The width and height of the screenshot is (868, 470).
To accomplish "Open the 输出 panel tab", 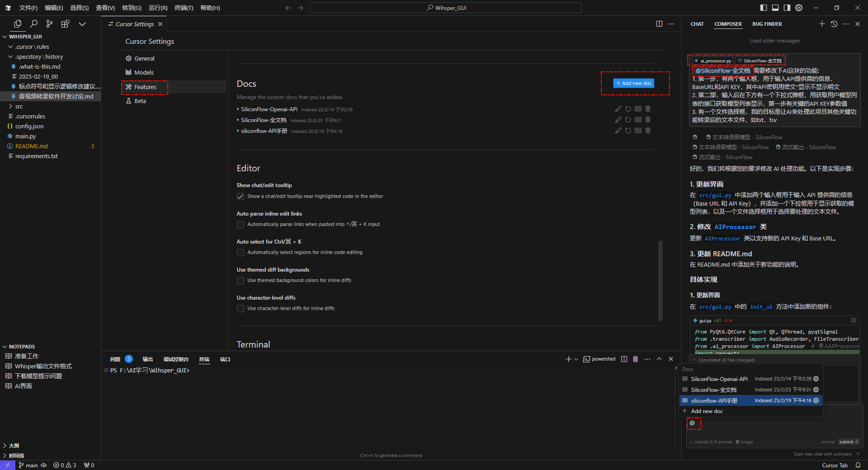I will coord(148,359).
